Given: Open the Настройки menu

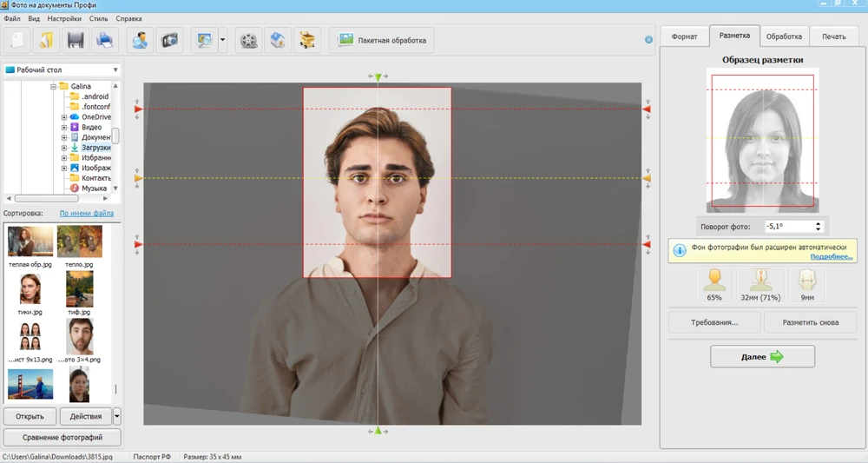Looking at the screenshot, I should click(x=64, y=18).
